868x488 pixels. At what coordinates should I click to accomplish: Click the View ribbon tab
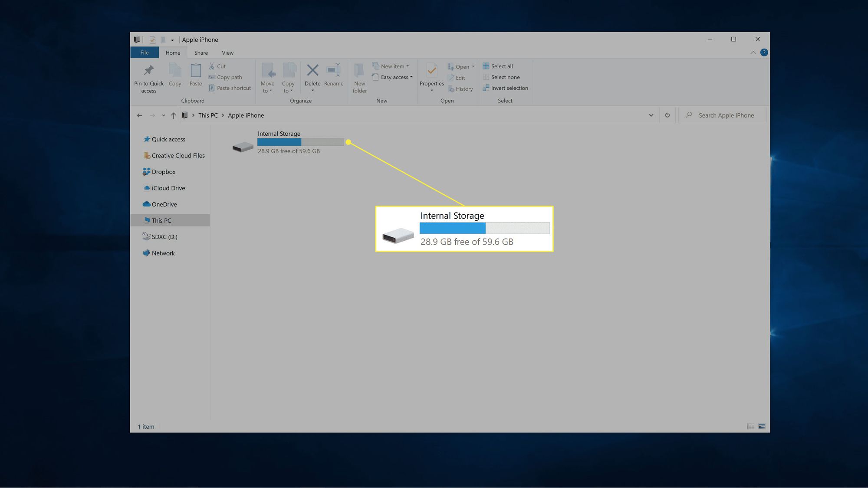point(227,52)
